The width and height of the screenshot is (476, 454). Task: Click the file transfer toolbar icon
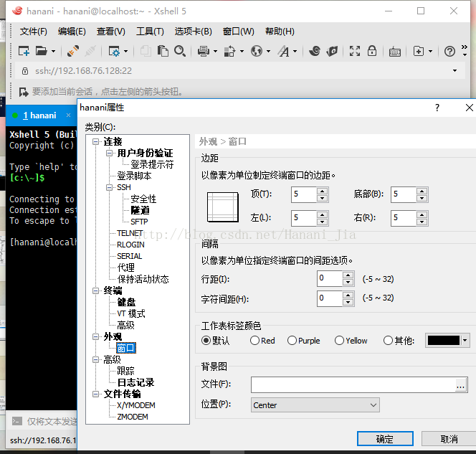(230, 51)
